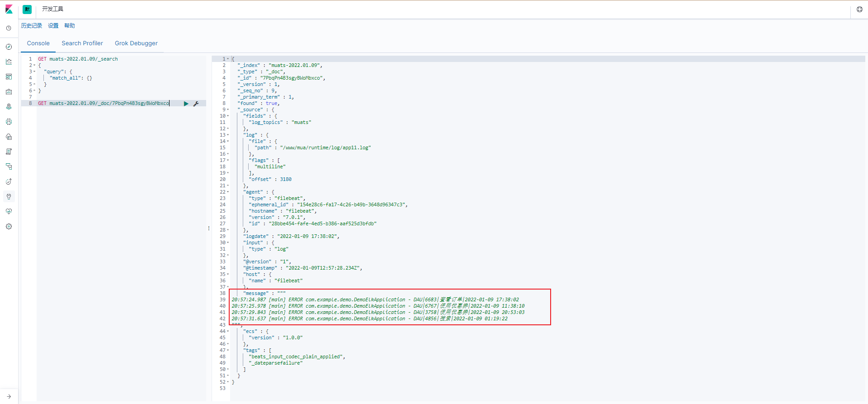Open 帮助 (Help)
Image resolution: width=868 pixels, height=404 pixels.
pyautogui.click(x=70, y=26)
